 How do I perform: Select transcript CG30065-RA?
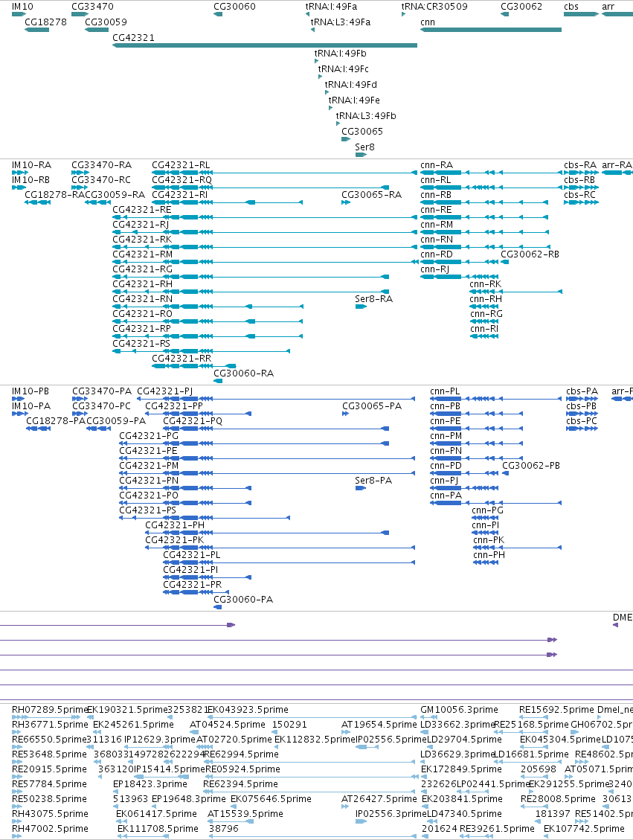click(372, 195)
